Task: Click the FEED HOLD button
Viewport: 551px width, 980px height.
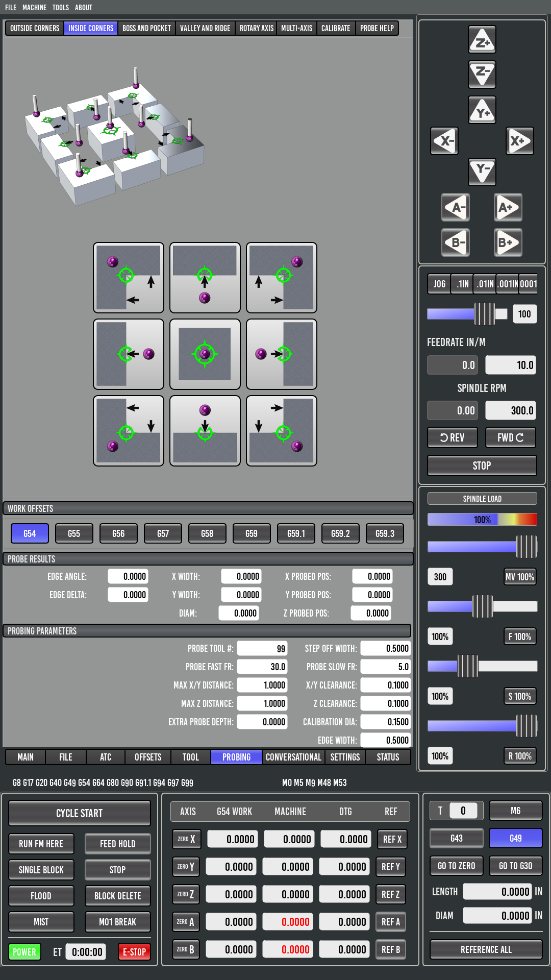Action: [x=118, y=844]
